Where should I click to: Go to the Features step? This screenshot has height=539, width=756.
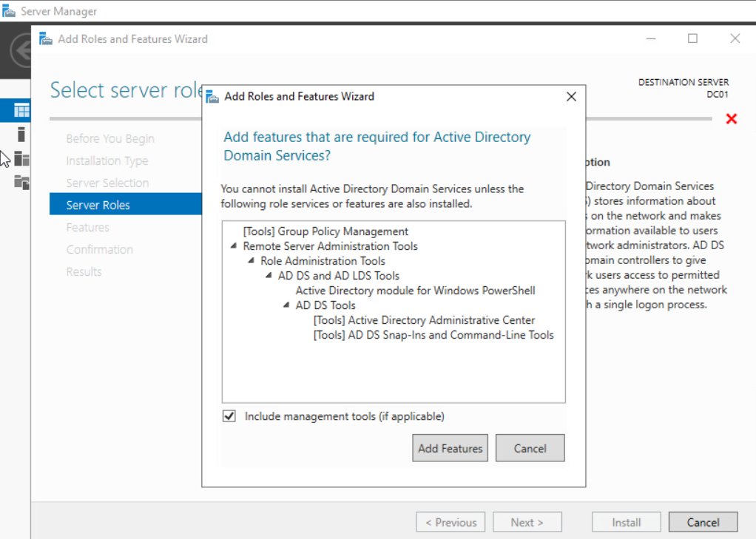(x=88, y=227)
